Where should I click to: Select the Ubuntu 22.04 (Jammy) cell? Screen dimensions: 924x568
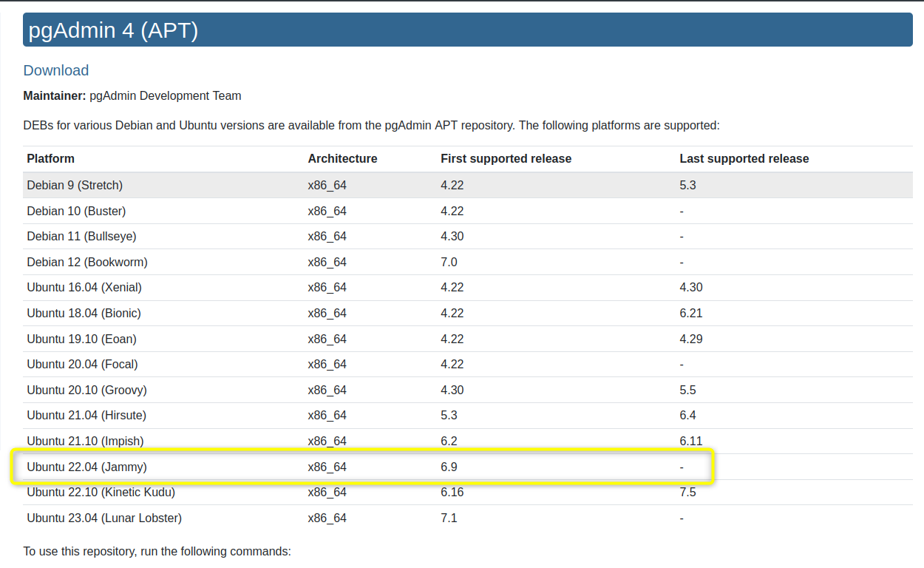click(x=86, y=467)
